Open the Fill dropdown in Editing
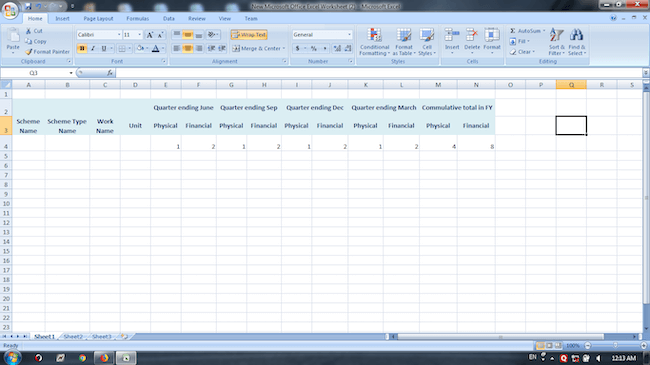The height and width of the screenshot is (365, 650). [519, 41]
